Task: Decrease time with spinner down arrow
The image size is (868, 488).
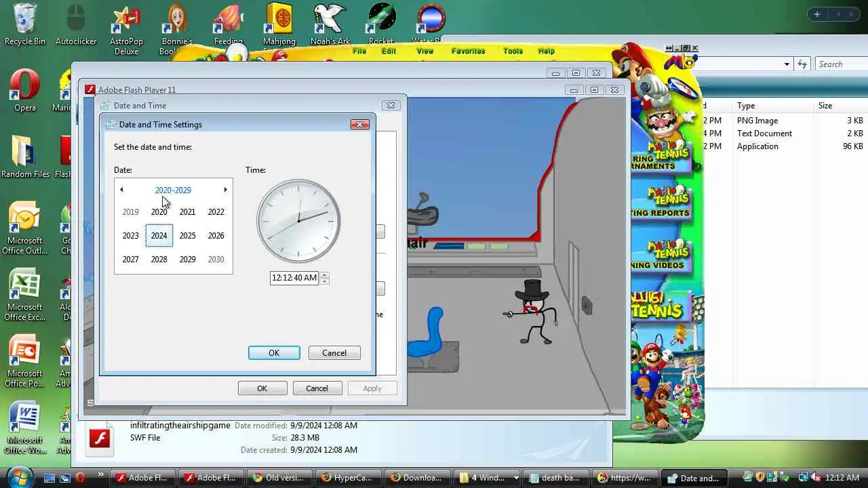Action: 324,281
